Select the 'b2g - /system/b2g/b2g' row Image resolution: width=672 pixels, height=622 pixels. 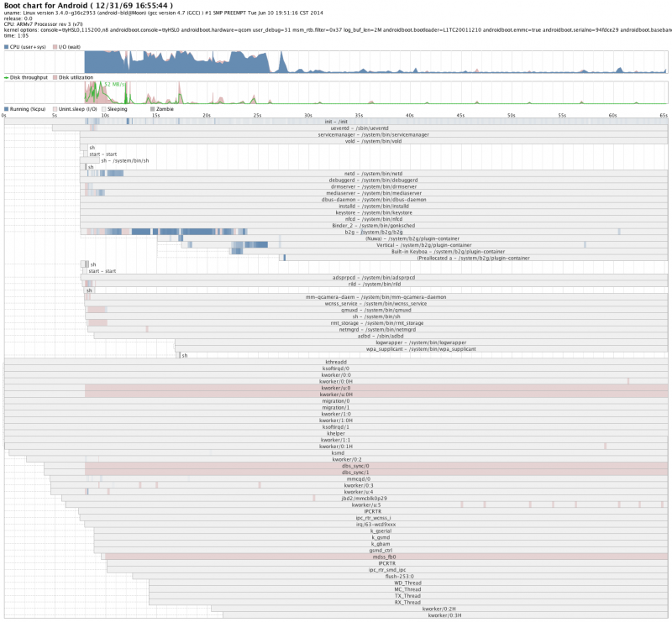(374, 232)
